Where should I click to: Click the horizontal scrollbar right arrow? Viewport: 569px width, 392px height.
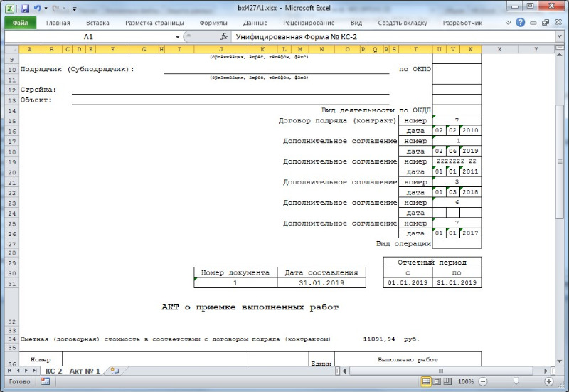coord(546,371)
